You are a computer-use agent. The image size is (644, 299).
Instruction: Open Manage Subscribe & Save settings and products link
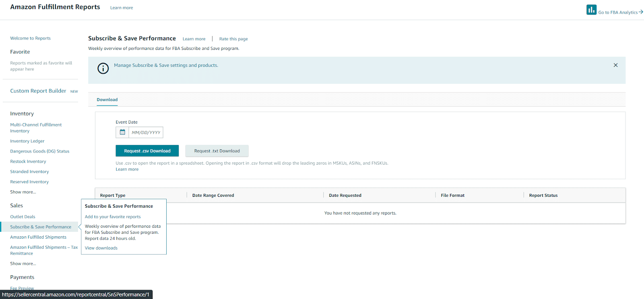(x=166, y=65)
